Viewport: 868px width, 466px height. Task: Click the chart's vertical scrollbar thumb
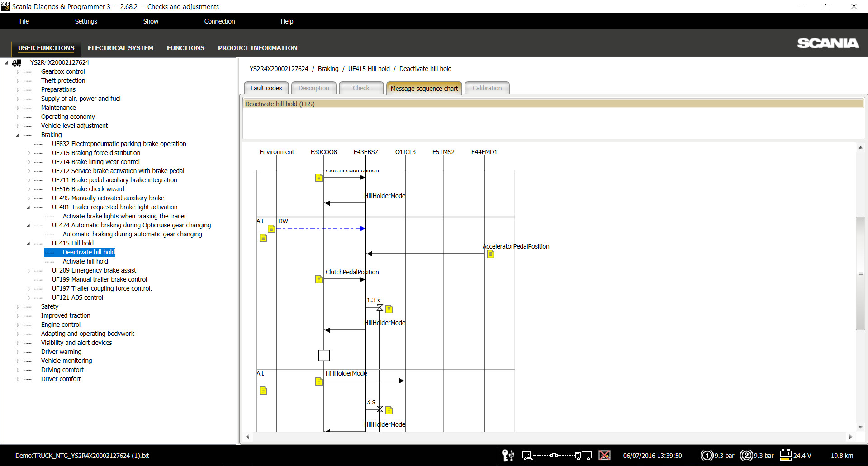pos(860,273)
